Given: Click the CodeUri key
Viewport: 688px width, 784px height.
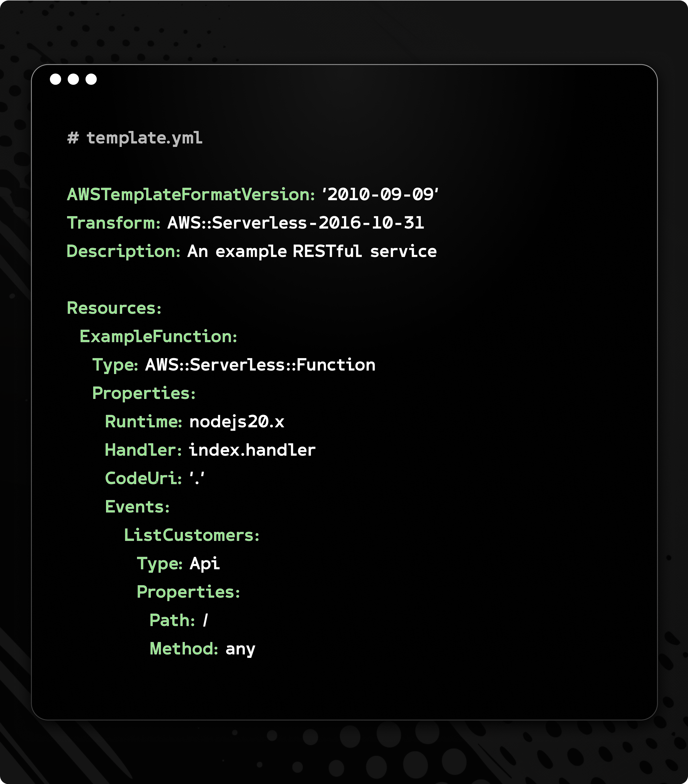Looking at the screenshot, I should (143, 478).
